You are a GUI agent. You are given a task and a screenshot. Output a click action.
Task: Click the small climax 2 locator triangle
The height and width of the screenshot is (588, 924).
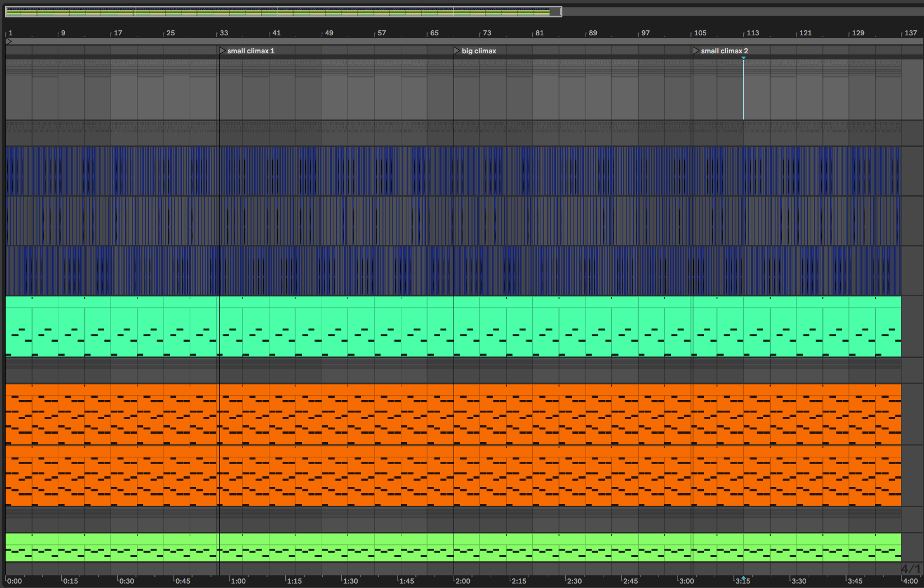(x=696, y=51)
